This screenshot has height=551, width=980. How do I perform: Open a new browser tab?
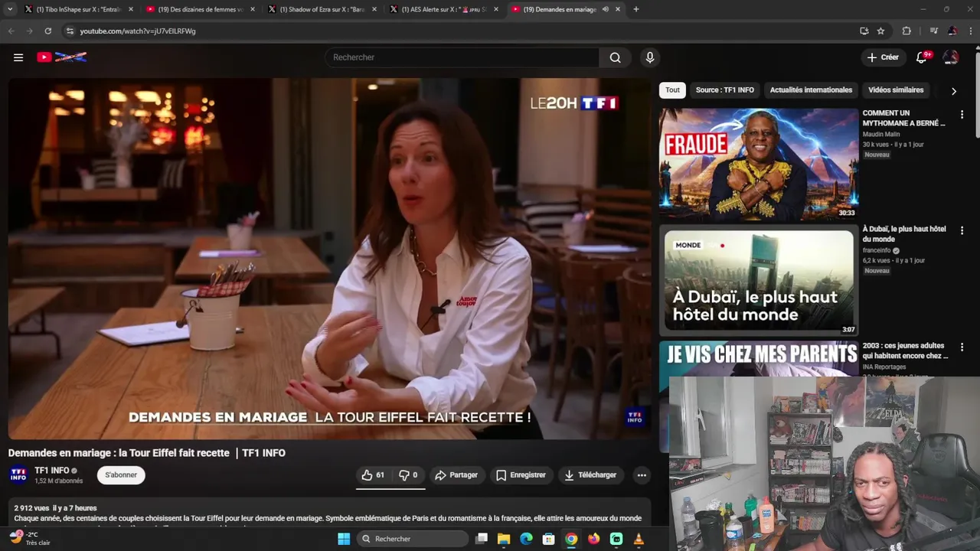coord(636,9)
